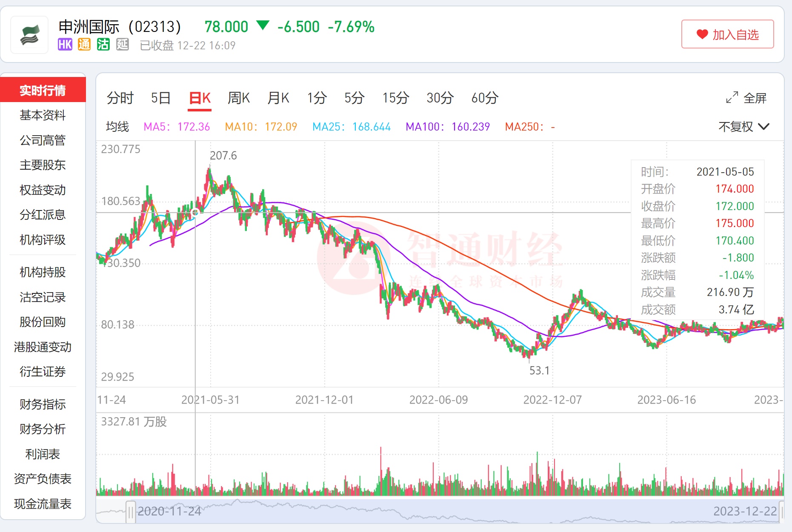
Task: Click the green down-triangle price indicator
Action: coord(263,26)
